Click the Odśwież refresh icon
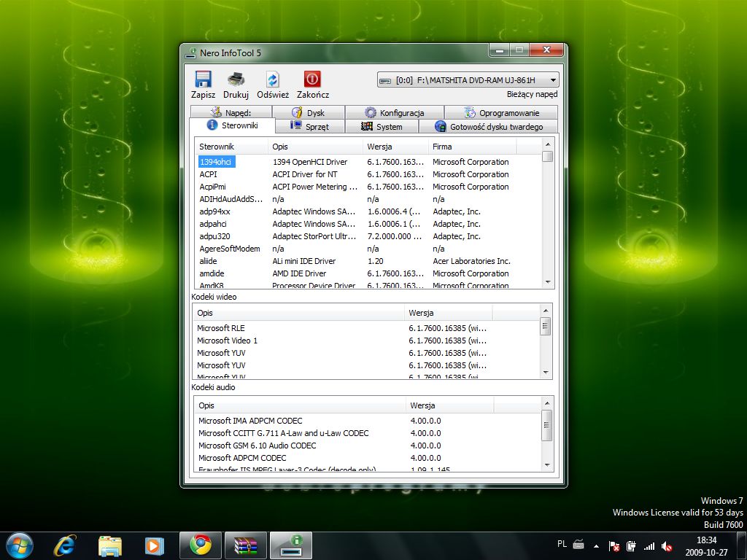747x560 pixels. [273, 79]
